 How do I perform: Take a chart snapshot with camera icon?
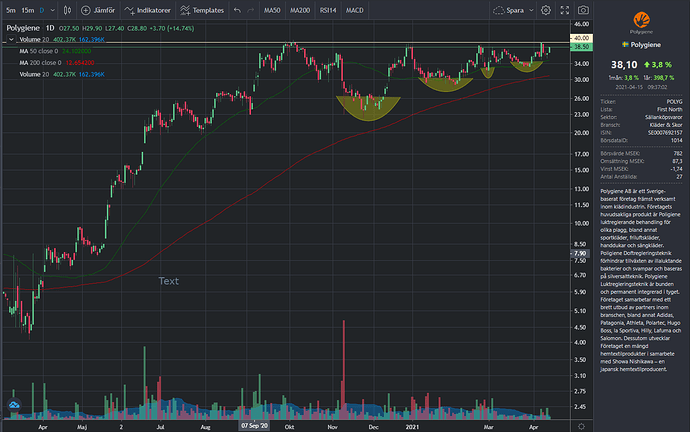click(x=583, y=10)
